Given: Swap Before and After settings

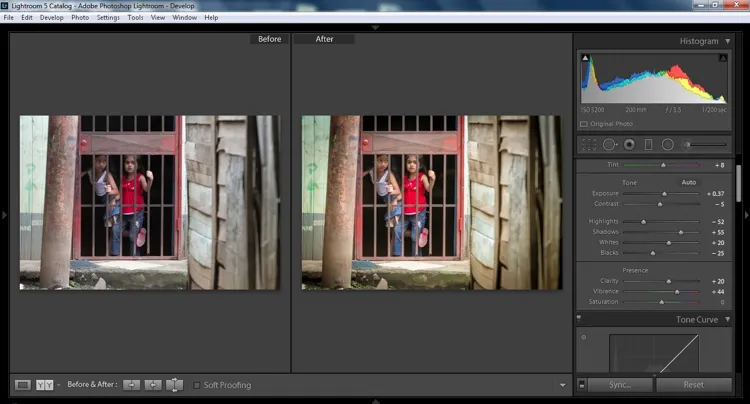Looking at the screenshot, I should pyautogui.click(x=175, y=385).
